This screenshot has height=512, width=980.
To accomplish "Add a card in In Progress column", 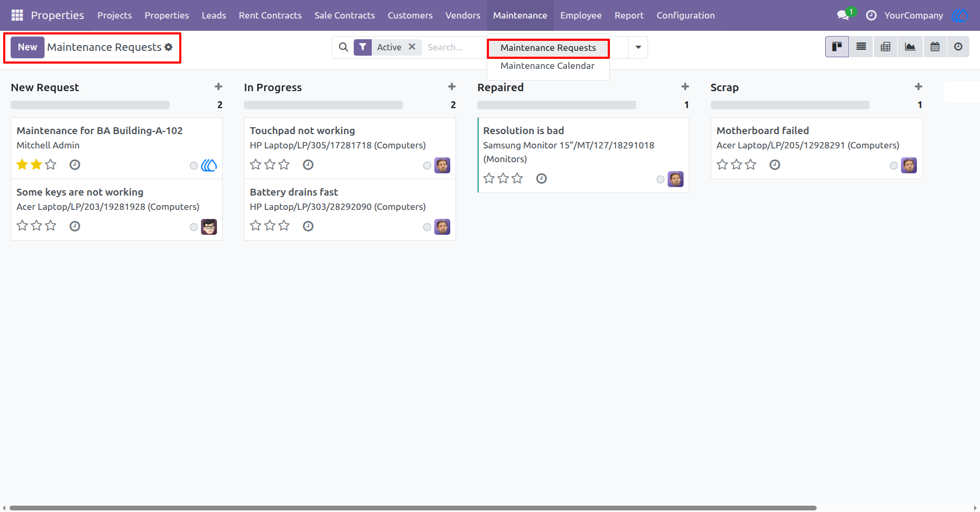I will click(452, 87).
